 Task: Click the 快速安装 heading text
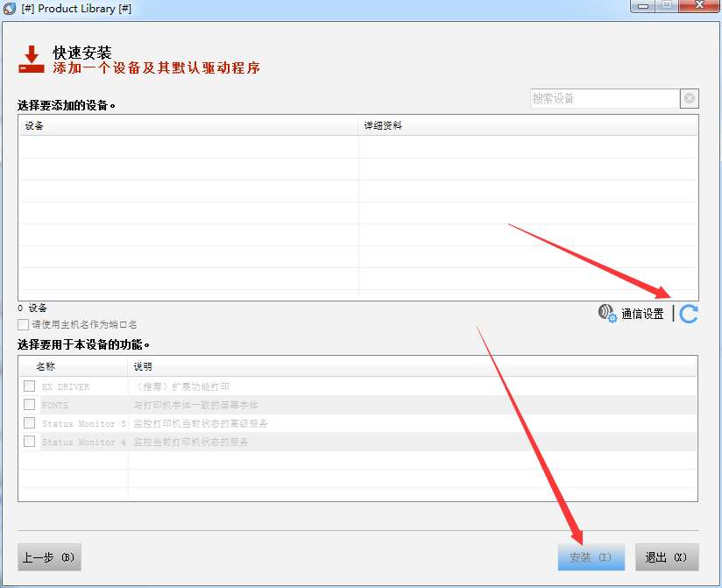pyautogui.click(x=82, y=53)
